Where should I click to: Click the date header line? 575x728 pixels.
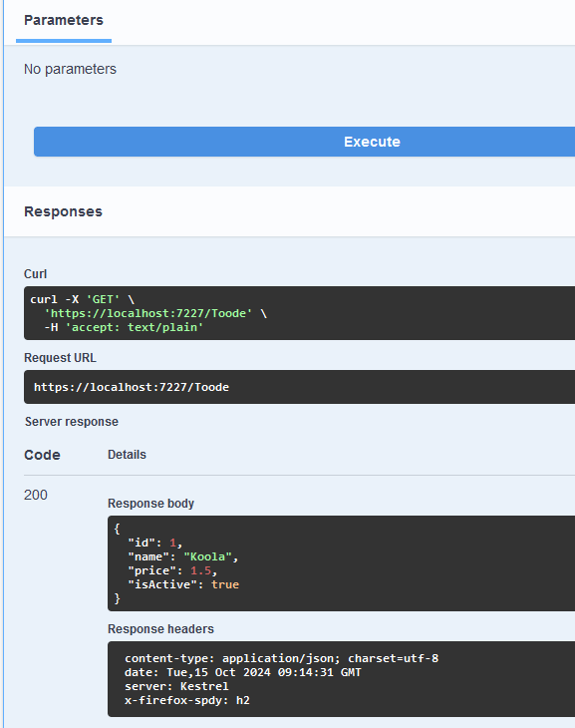coord(243,672)
